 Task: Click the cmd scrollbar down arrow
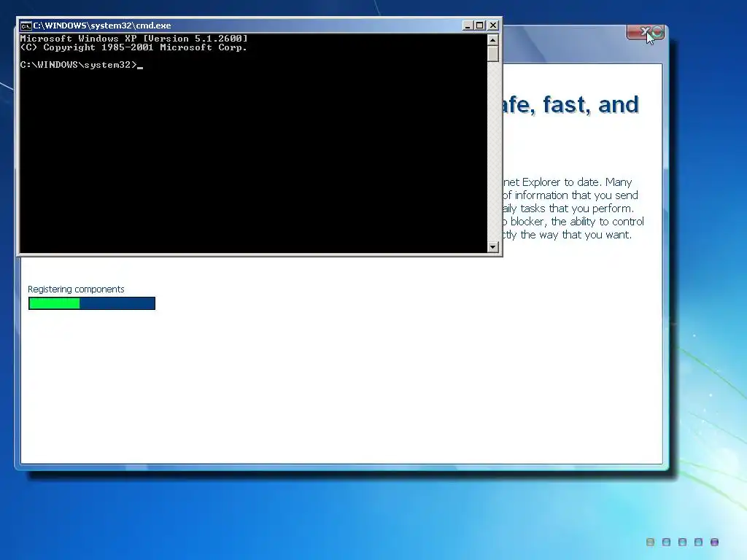493,246
